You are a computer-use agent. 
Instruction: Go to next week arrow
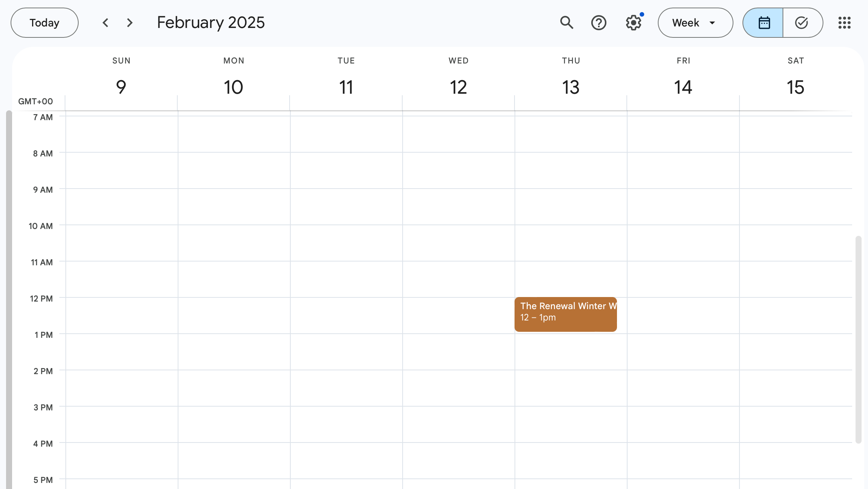click(130, 23)
